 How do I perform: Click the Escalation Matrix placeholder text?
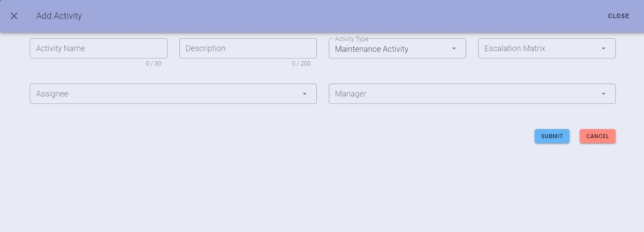click(514, 48)
